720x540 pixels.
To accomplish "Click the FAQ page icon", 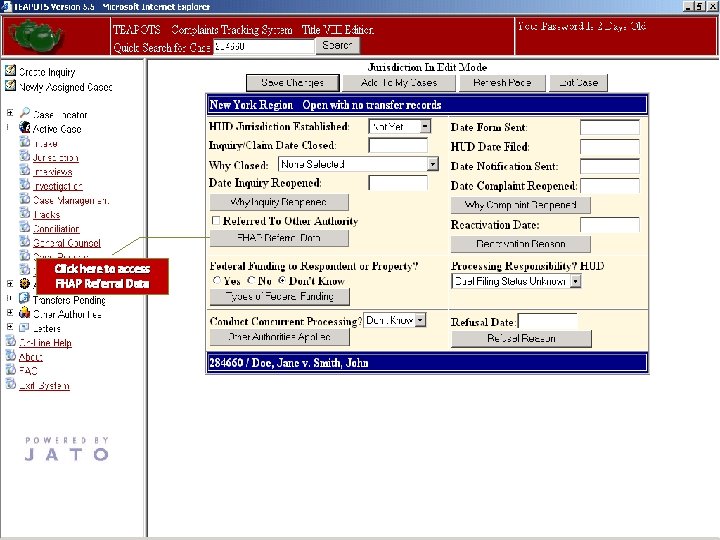I will coord(11,369).
